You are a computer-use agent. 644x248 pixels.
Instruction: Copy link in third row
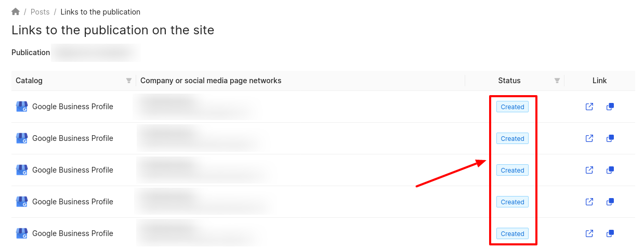(x=610, y=170)
